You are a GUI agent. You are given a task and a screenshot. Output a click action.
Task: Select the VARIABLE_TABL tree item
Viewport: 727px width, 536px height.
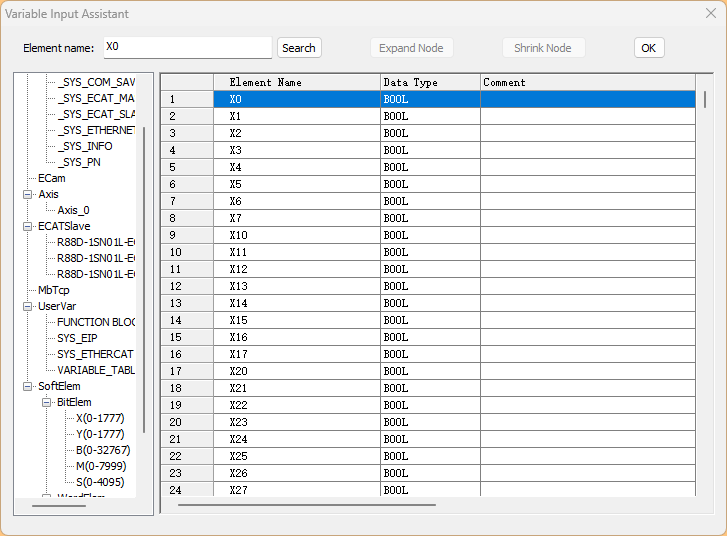click(96, 370)
